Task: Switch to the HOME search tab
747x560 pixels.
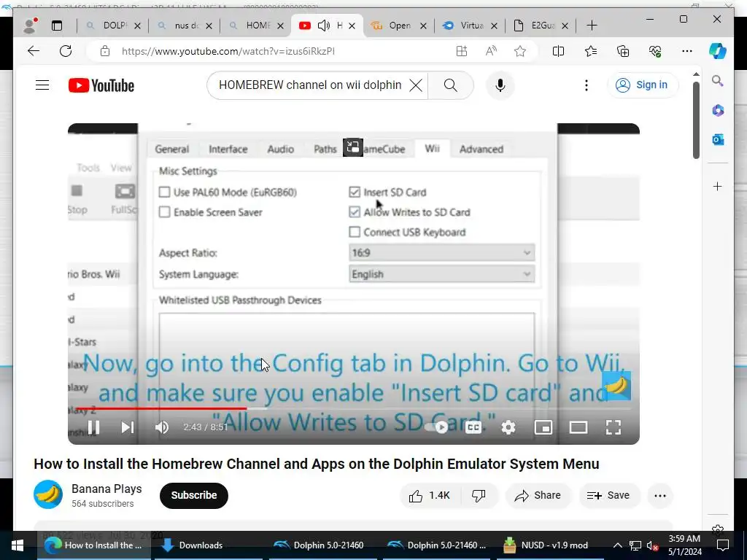Action: (256, 26)
